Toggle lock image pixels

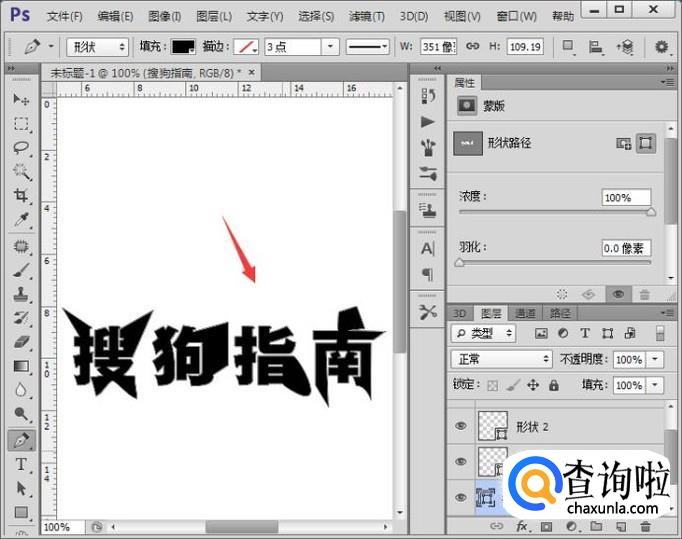coord(513,385)
